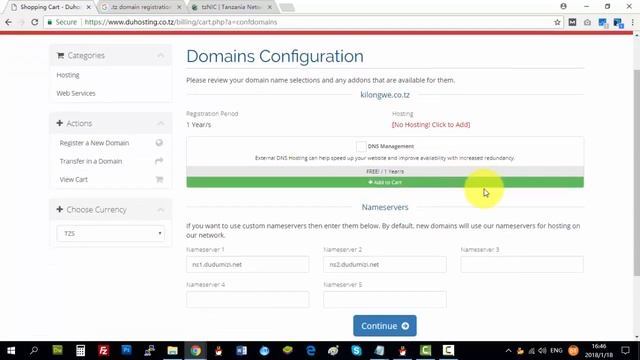
Task: Open the Windows notification center
Action: (626, 351)
